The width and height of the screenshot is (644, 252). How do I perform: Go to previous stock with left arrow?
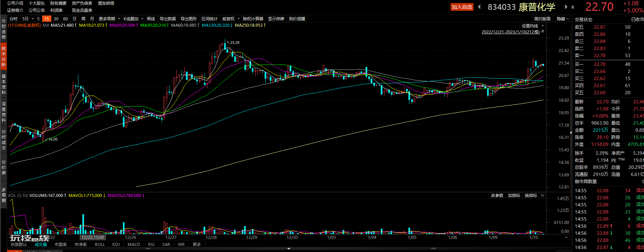point(479,7)
